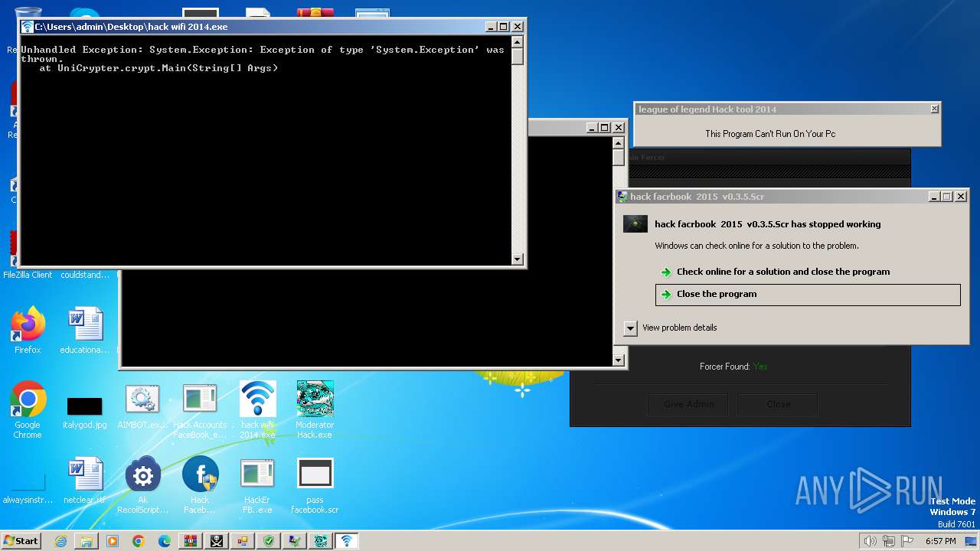The image size is (980, 551).
Task: Launch Microsoft Edge from taskbar
Action: [x=165, y=541]
